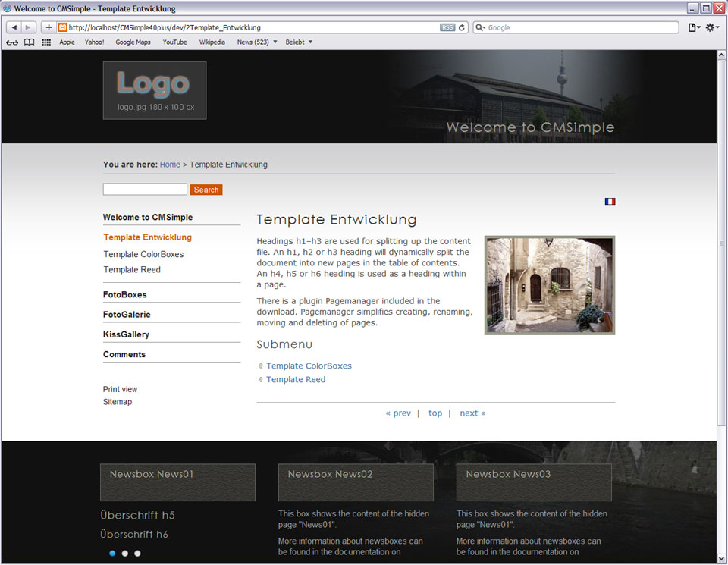Click the browser Back arrow button
This screenshot has width=728, height=565.
(x=14, y=27)
